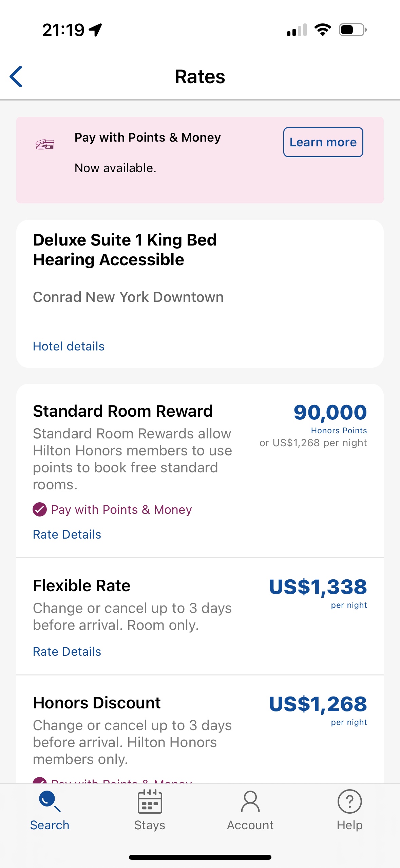Open Rate Details under Flexible Rate

point(67,652)
